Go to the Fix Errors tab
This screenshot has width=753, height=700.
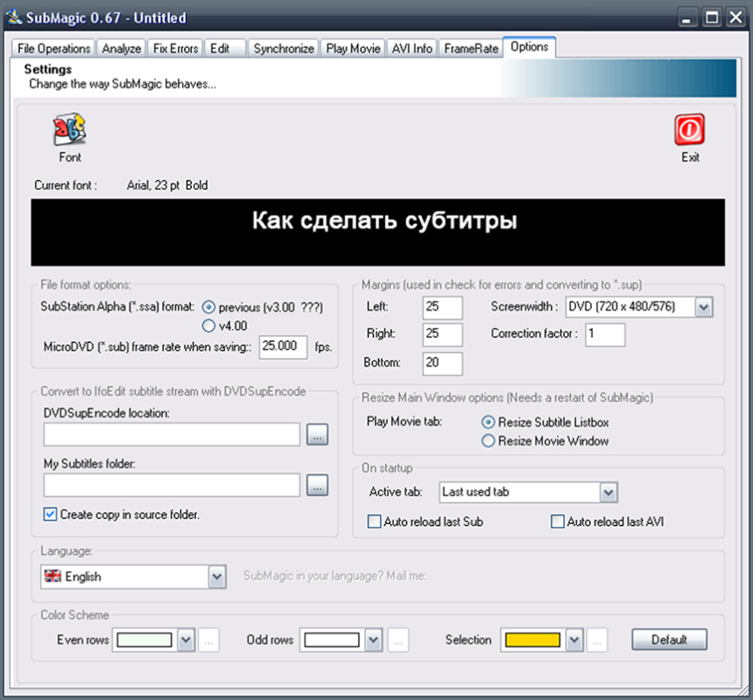pyautogui.click(x=175, y=48)
